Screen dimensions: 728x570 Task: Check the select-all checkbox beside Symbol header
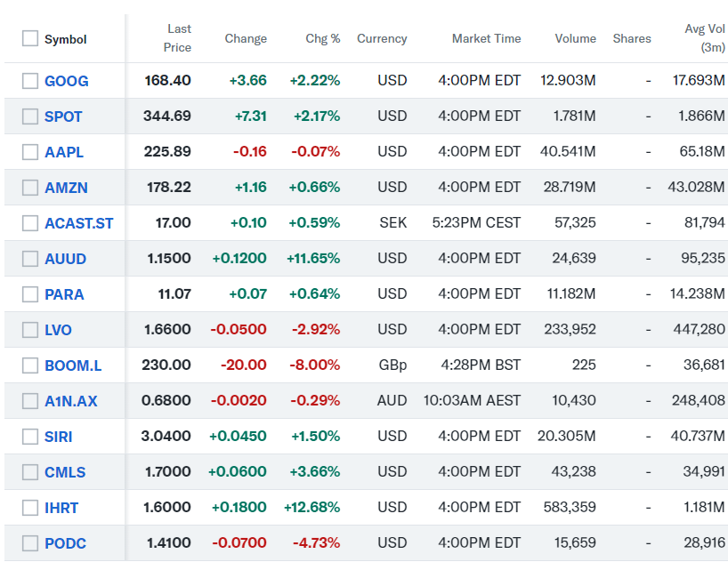point(30,39)
